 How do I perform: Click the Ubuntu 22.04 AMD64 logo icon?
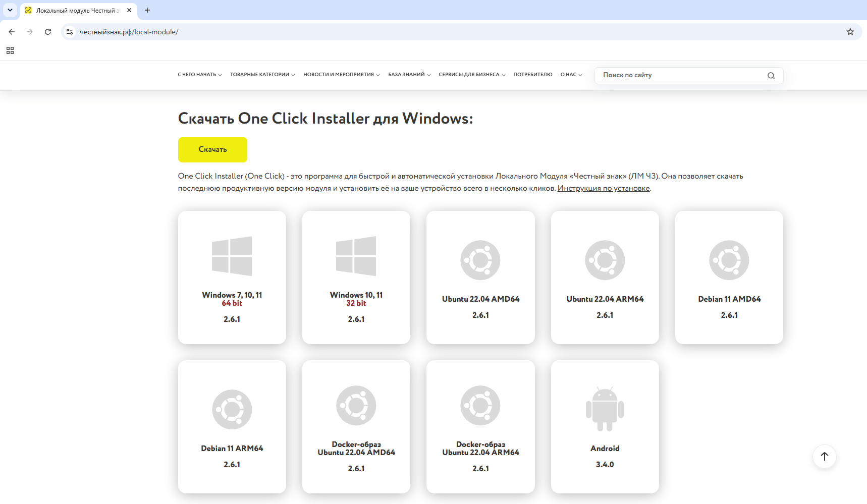[480, 260]
